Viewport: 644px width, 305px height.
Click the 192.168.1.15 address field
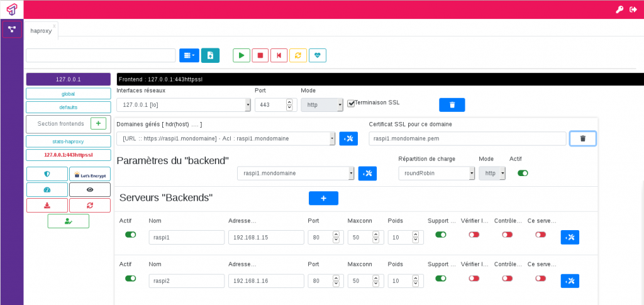click(266, 237)
